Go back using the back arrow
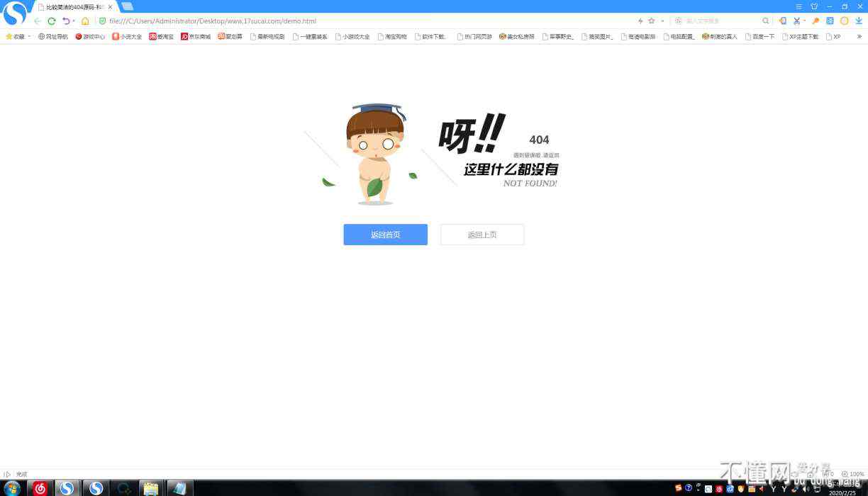The image size is (868, 496). point(38,21)
